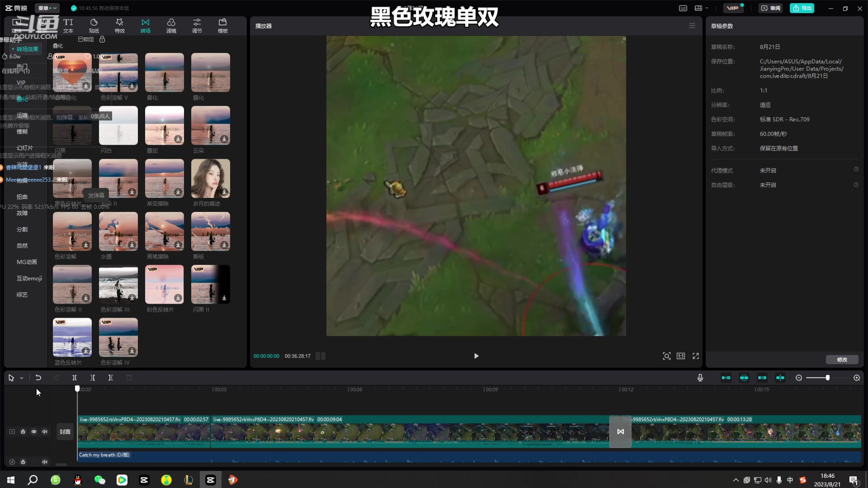
Task: Open the 文本 (Text) tab
Action: click(x=68, y=26)
